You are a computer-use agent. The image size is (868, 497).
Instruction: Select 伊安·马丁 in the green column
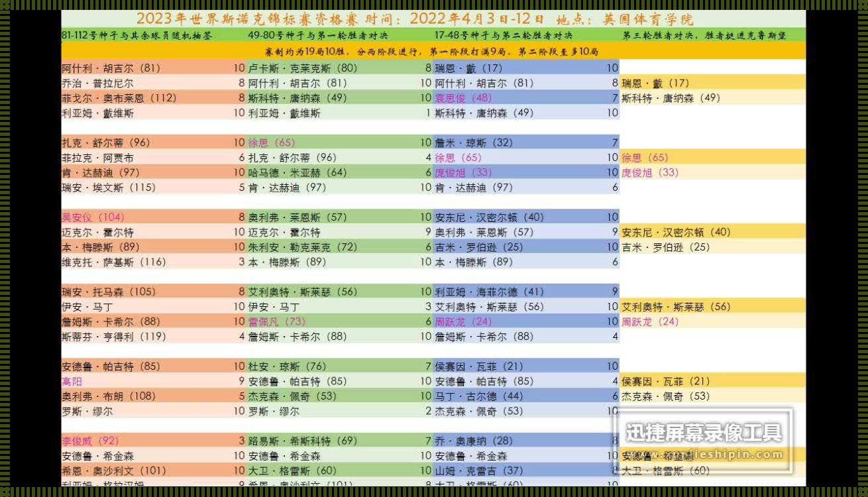[274, 307]
